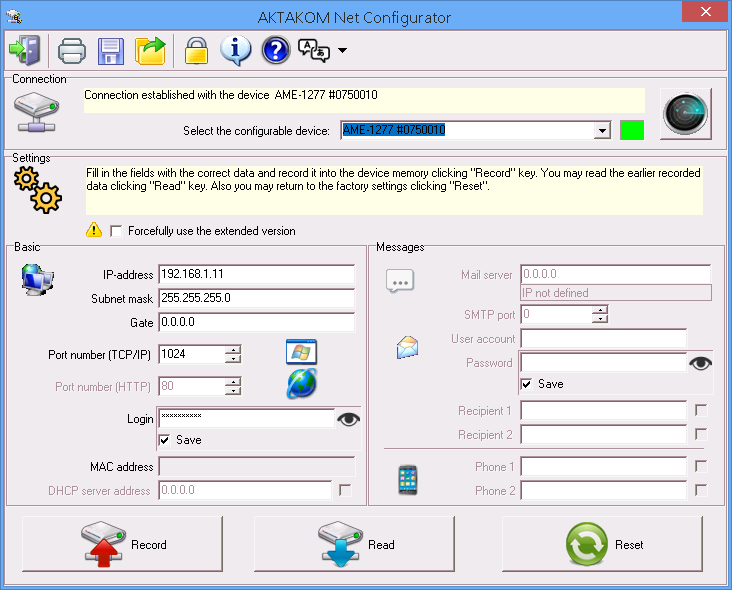Click the Read button
732x590 pixels.
[x=354, y=544]
